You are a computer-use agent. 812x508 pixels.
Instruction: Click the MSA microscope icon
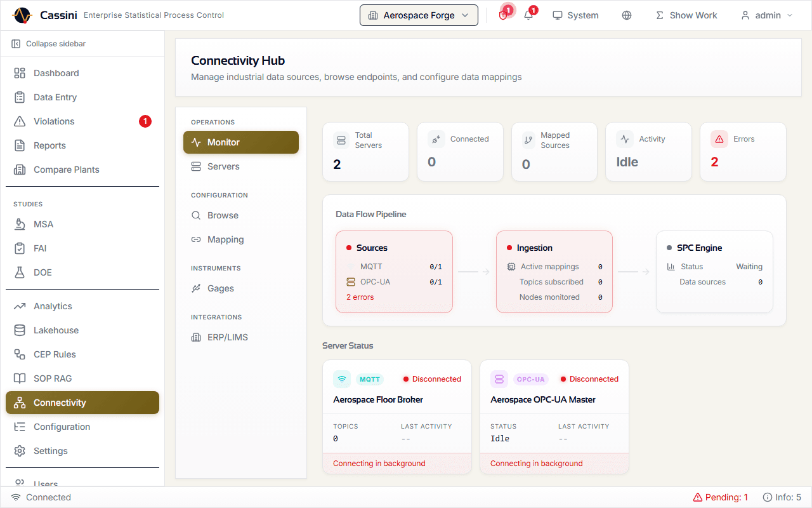click(20, 224)
